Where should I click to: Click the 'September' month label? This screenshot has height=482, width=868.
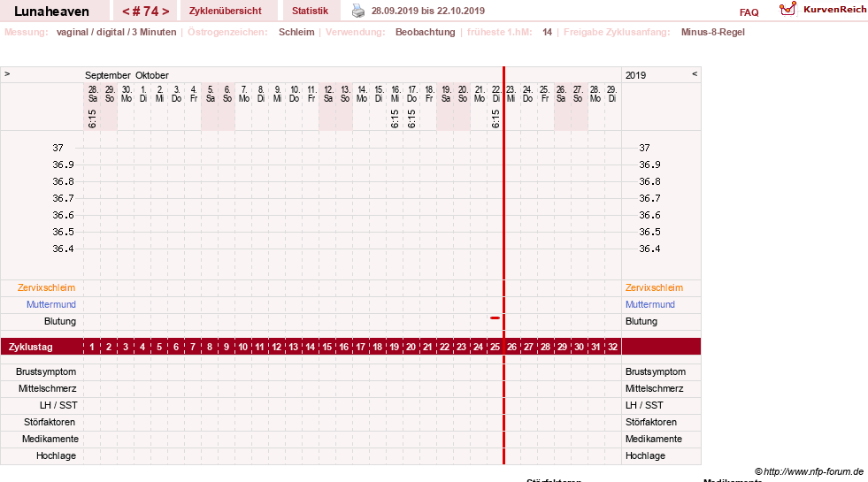[x=107, y=75]
